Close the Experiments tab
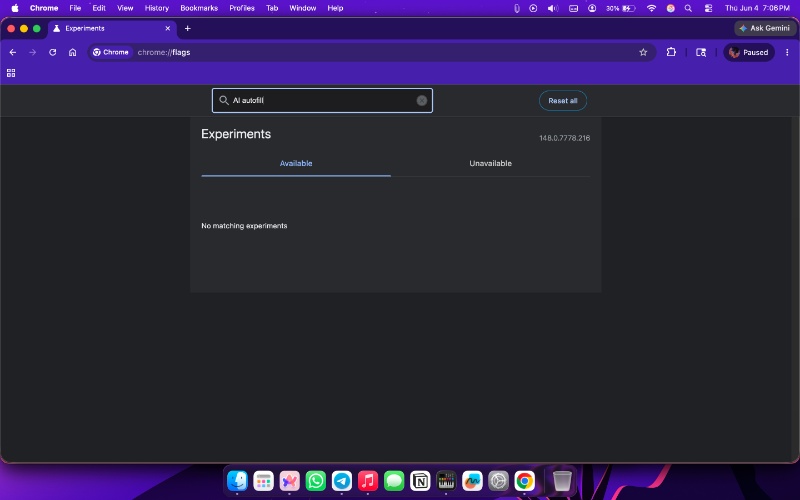The width and height of the screenshot is (800, 500). point(167,28)
